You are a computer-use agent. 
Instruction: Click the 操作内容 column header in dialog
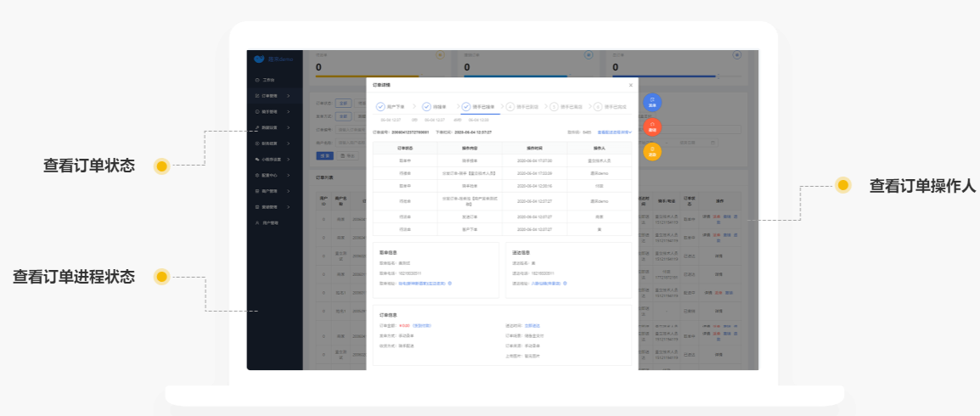point(470,148)
